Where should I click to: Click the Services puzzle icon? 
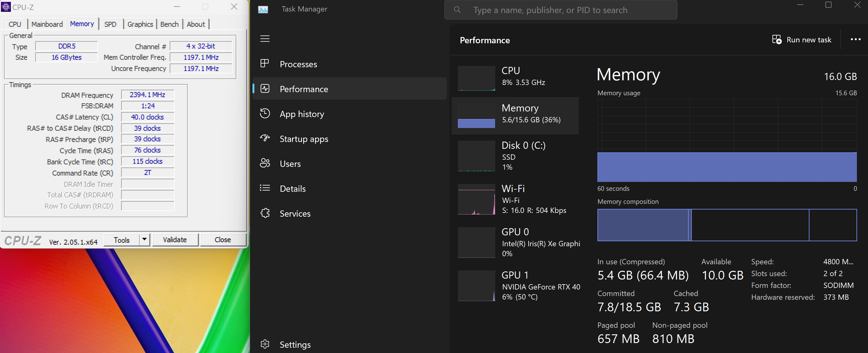(265, 213)
